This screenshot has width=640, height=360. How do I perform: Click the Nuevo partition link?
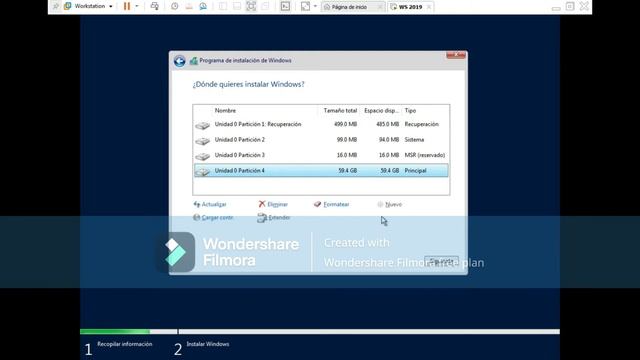pos(393,204)
